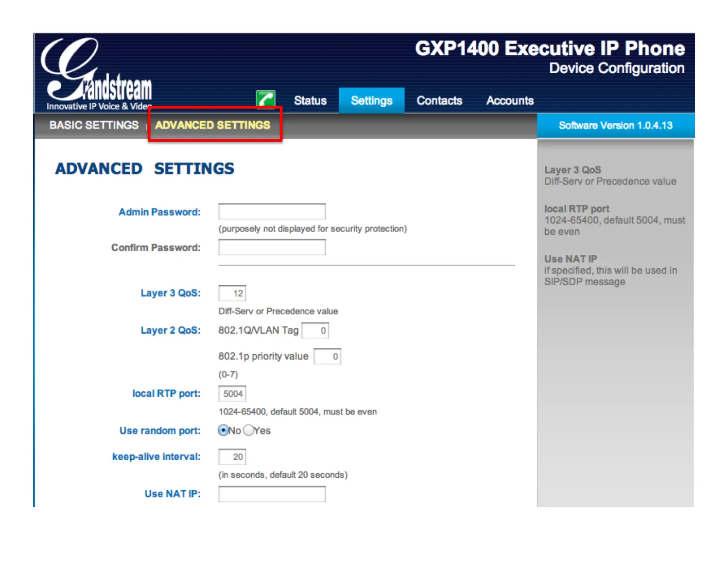The height and width of the screenshot is (561, 728).
Task: Open the Status tab
Action: pyautogui.click(x=310, y=100)
